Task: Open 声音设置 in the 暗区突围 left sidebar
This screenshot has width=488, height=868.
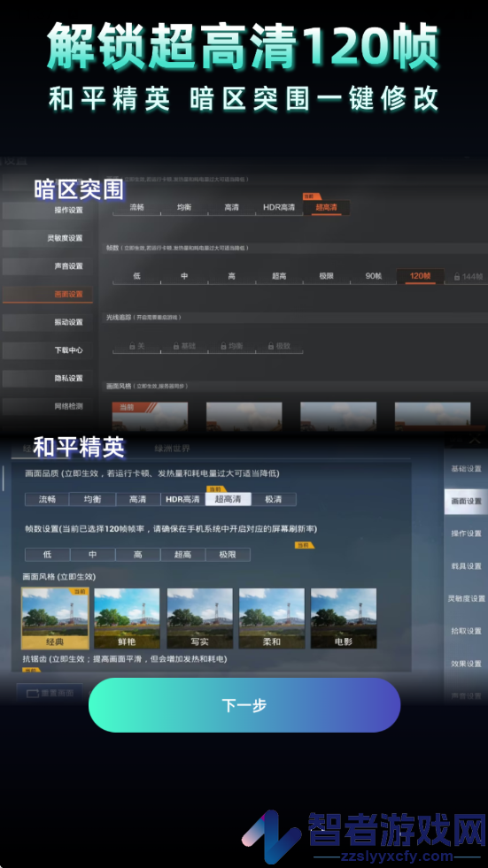Action: point(48,266)
